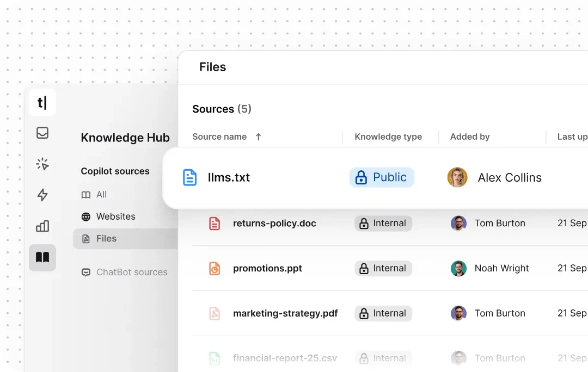Click the llms.txt blue document icon
Viewport: 588px width, 372px height.
189,177
